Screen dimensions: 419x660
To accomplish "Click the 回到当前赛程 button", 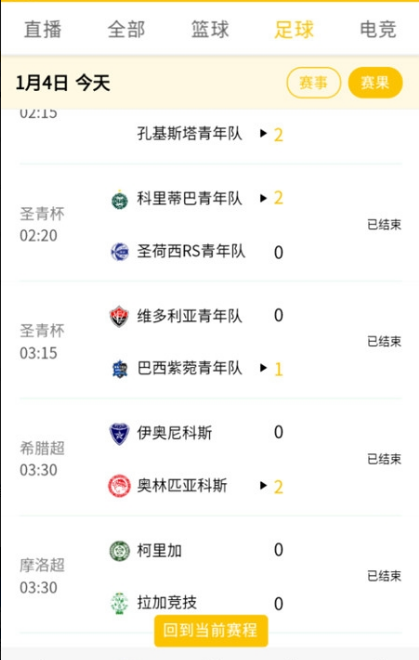I will (211, 630).
